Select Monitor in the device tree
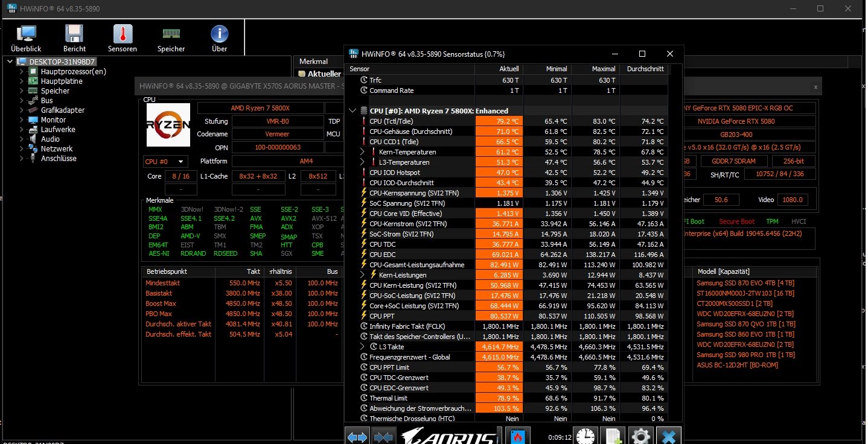 click(53, 119)
